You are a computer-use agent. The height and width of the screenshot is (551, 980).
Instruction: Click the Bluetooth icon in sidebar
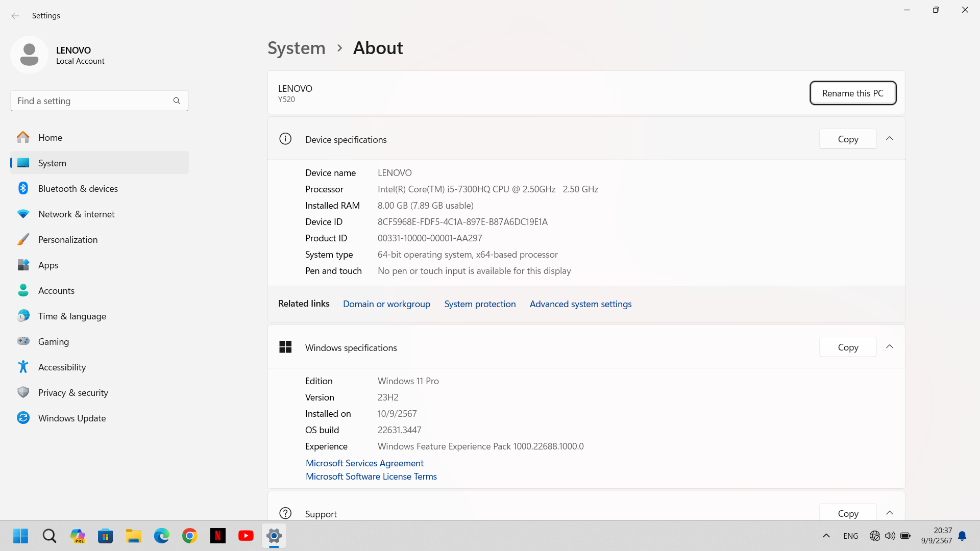(x=23, y=188)
